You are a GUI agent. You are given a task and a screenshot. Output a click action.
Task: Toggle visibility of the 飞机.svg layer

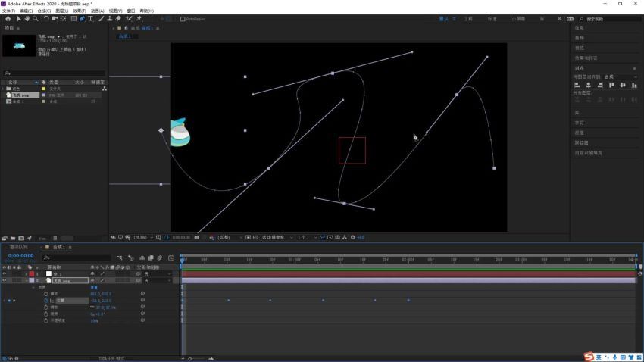coord(4,280)
